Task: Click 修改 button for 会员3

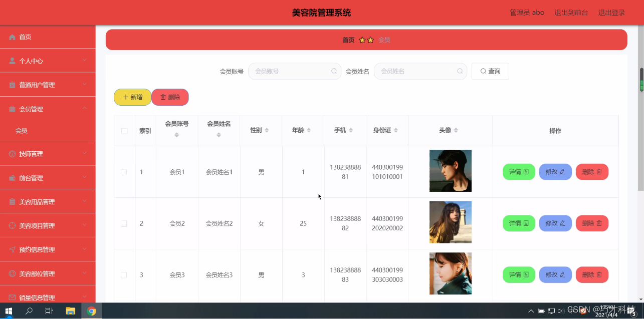Action: point(555,274)
